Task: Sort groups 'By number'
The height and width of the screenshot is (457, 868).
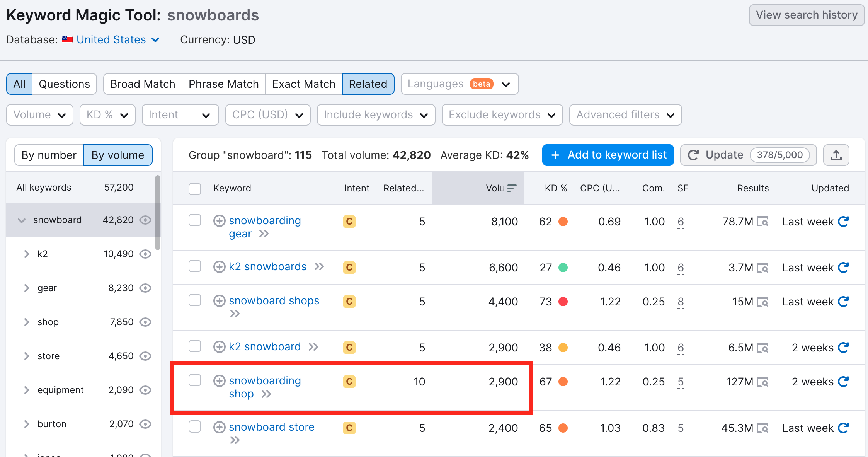Action: click(x=49, y=155)
